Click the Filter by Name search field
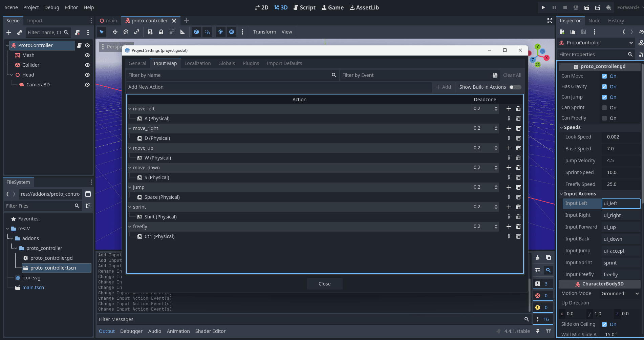The height and width of the screenshot is (340, 644). pyautogui.click(x=232, y=75)
